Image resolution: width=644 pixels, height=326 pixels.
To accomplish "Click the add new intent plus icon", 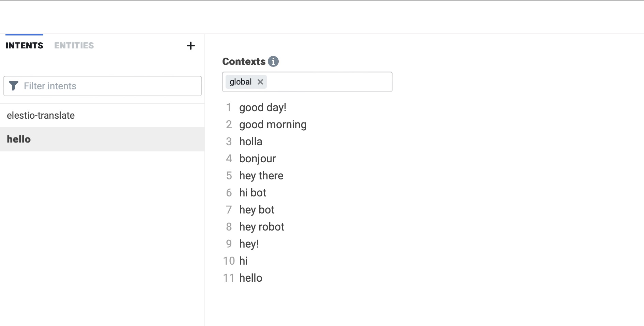I will [x=191, y=46].
